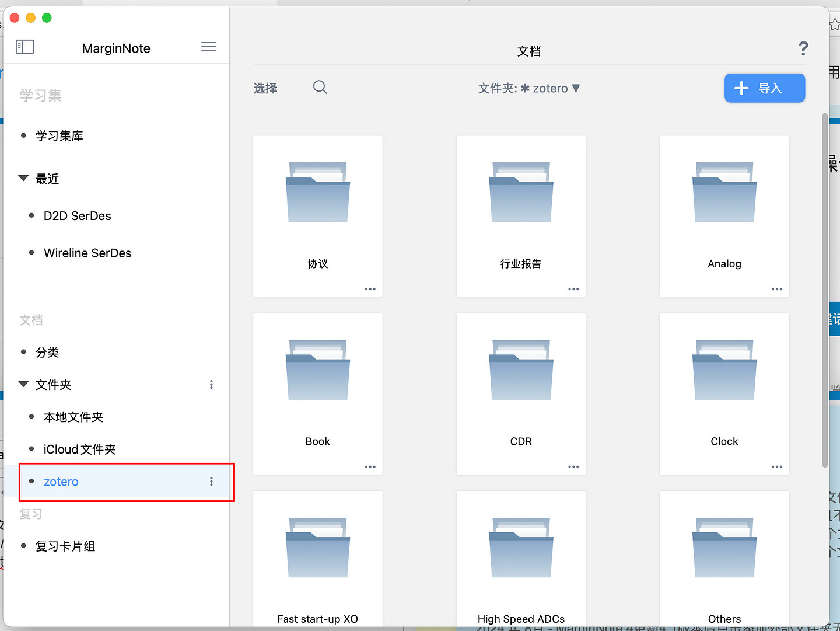Collapse the 最近 section triangle
Image resolution: width=840 pixels, height=631 pixels.
coord(23,178)
